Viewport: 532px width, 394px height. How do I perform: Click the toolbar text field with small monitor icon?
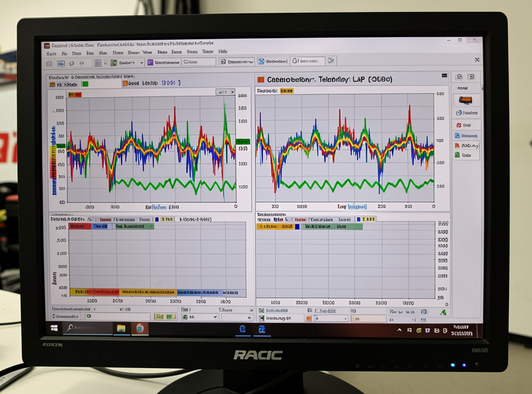click(199, 62)
